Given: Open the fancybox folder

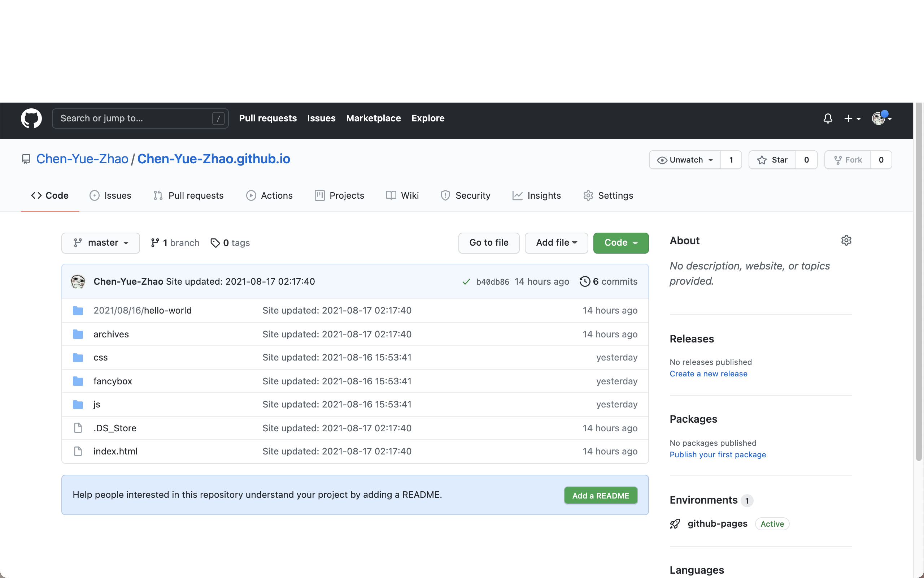Looking at the screenshot, I should pyautogui.click(x=113, y=381).
